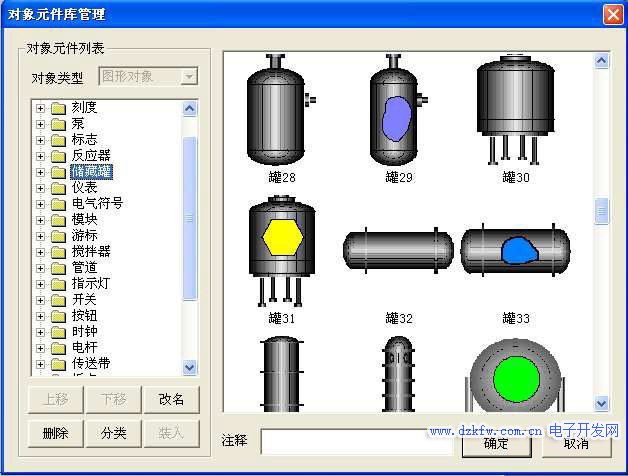Select the 传送带 tree item
Screen dimensions: 628x476
(x=91, y=364)
